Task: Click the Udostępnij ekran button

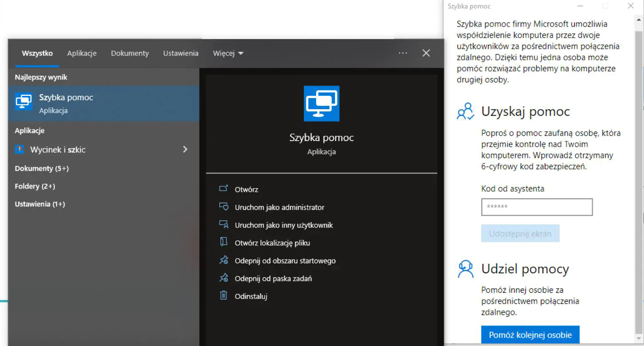Action: click(x=520, y=234)
